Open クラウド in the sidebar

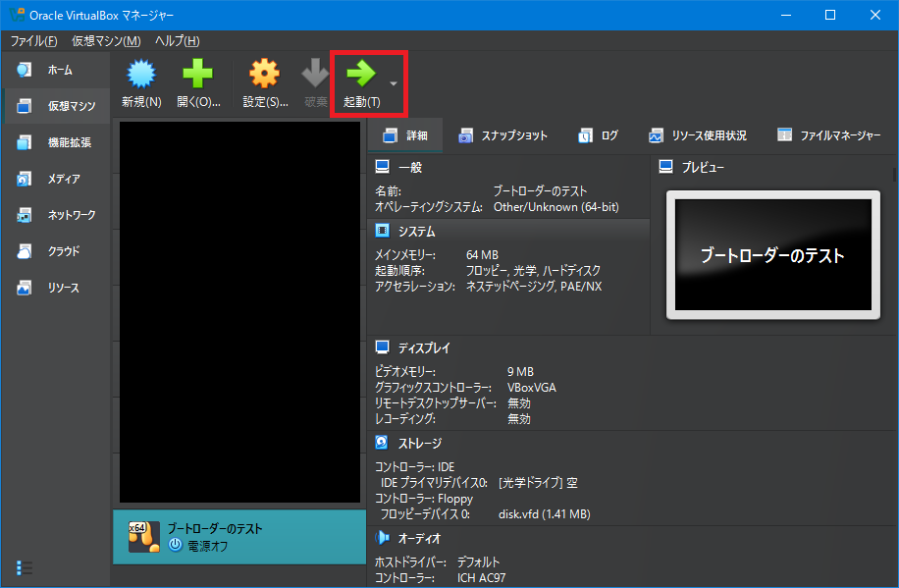tap(56, 251)
